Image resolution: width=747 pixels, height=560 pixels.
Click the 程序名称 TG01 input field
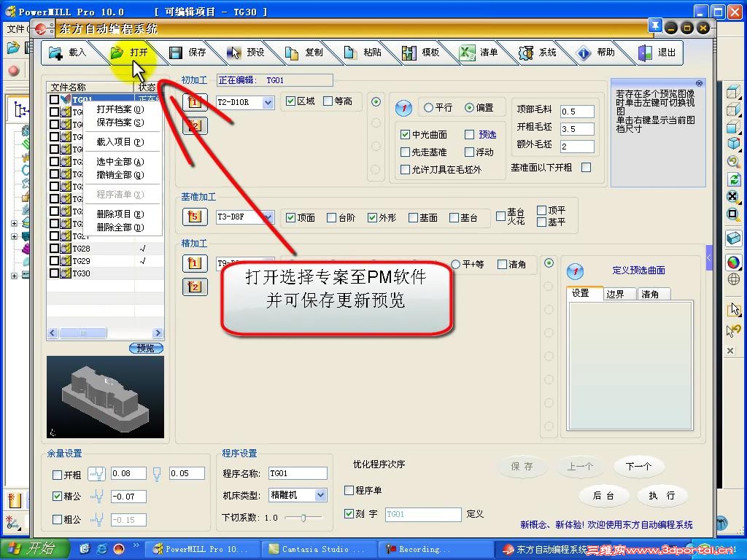[x=298, y=473]
